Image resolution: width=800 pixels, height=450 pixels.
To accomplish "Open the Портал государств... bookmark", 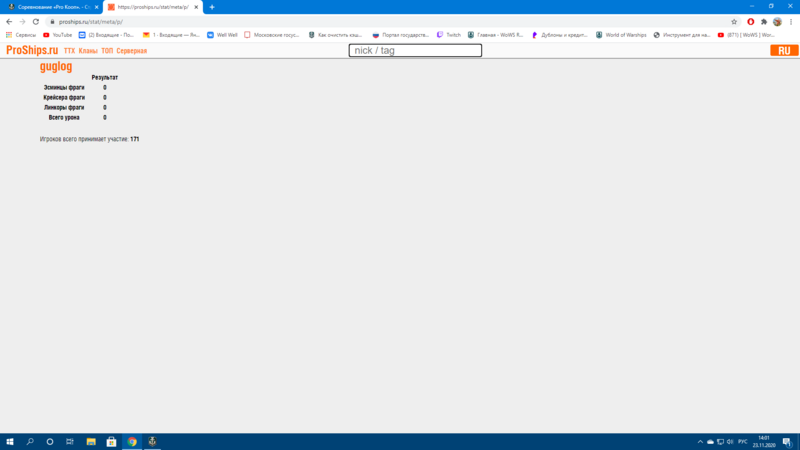I will (x=401, y=35).
